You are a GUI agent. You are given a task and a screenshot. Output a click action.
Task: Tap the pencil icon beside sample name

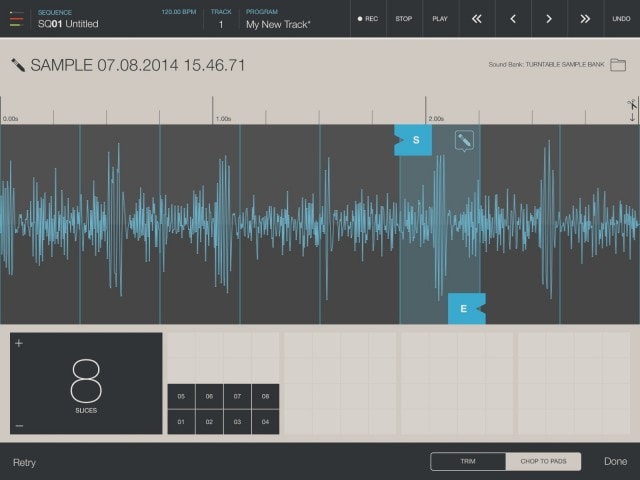click(x=18, y=65)
